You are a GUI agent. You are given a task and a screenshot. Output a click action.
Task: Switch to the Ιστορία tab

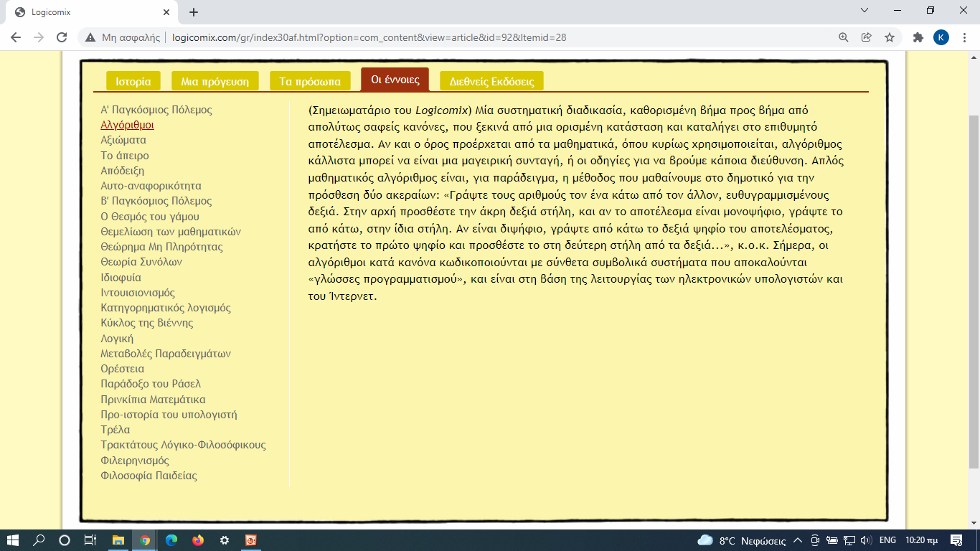[x=133, y=81]
